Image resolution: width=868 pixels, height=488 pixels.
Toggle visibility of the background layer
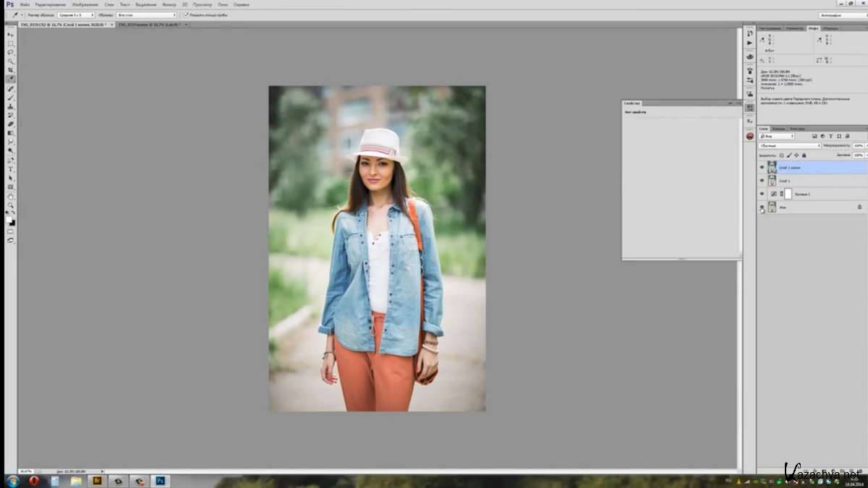point(762,207)
